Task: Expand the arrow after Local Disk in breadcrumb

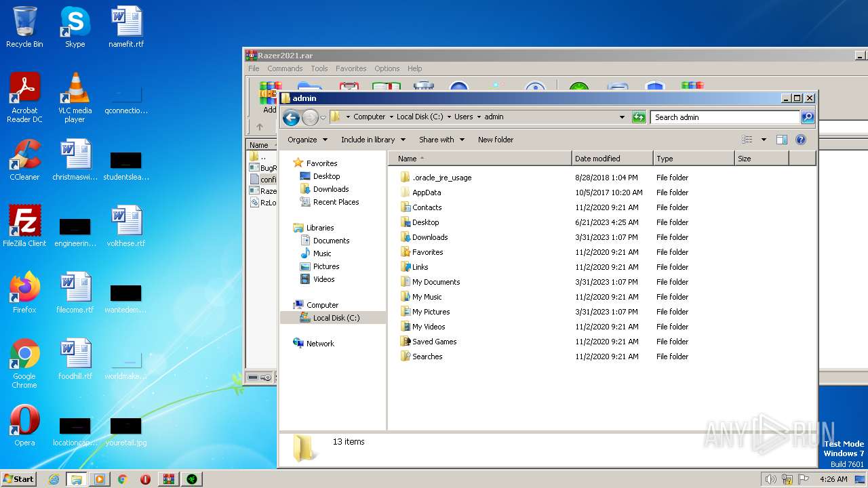Action: click(x=448, y=117)
